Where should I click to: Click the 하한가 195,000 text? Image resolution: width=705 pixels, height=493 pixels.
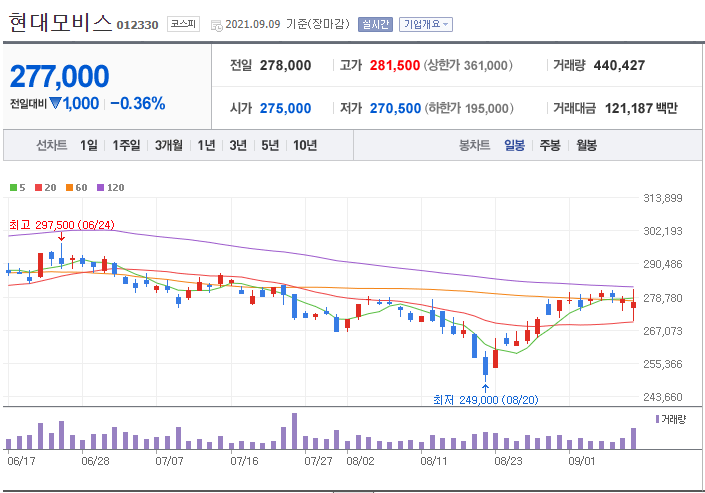tap(469, 108)
